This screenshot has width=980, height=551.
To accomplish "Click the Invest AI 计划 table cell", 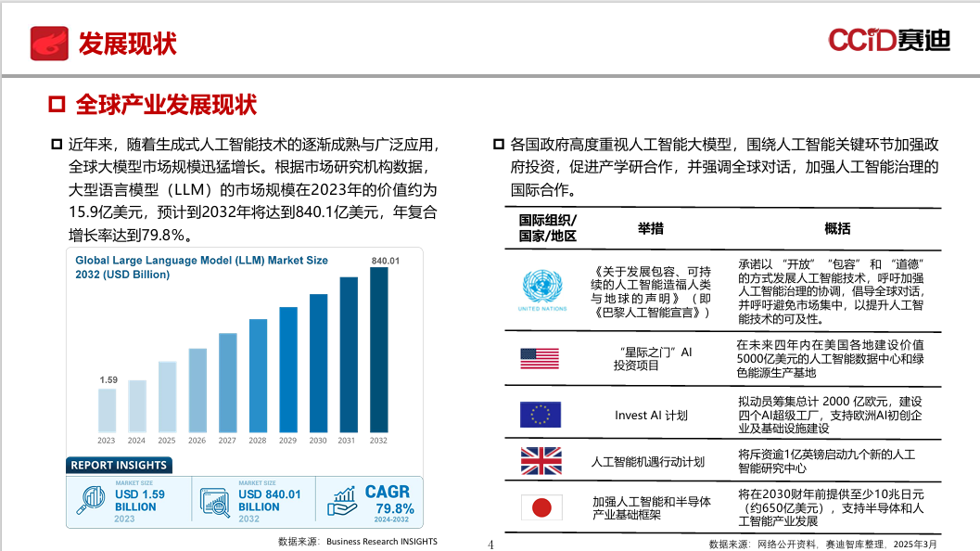I will click(651, 416).
